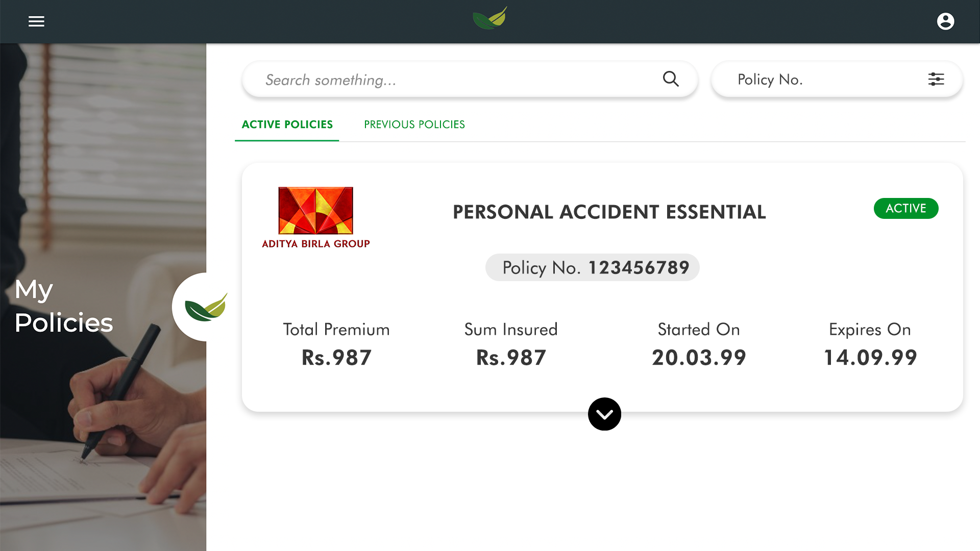Open the filter sliders icon
This screenshot has height=551, width=980.
[x=936, y=79]
